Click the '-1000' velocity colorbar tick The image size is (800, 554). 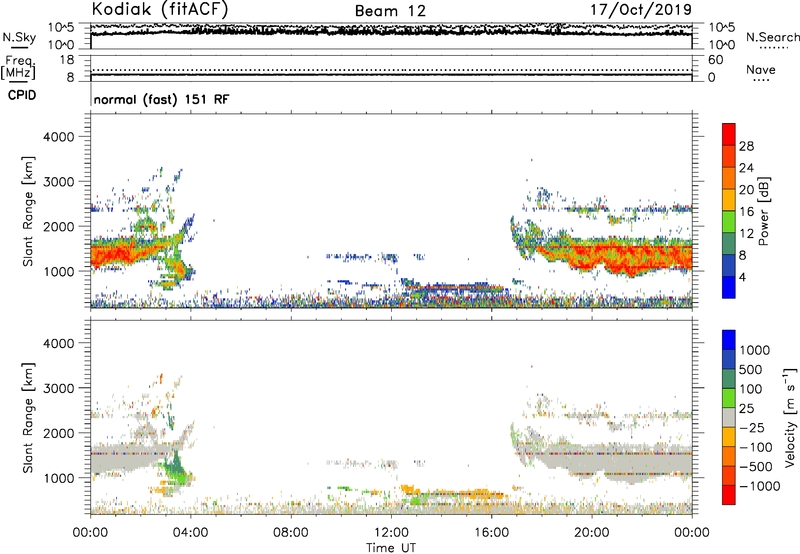click(759, 486)
